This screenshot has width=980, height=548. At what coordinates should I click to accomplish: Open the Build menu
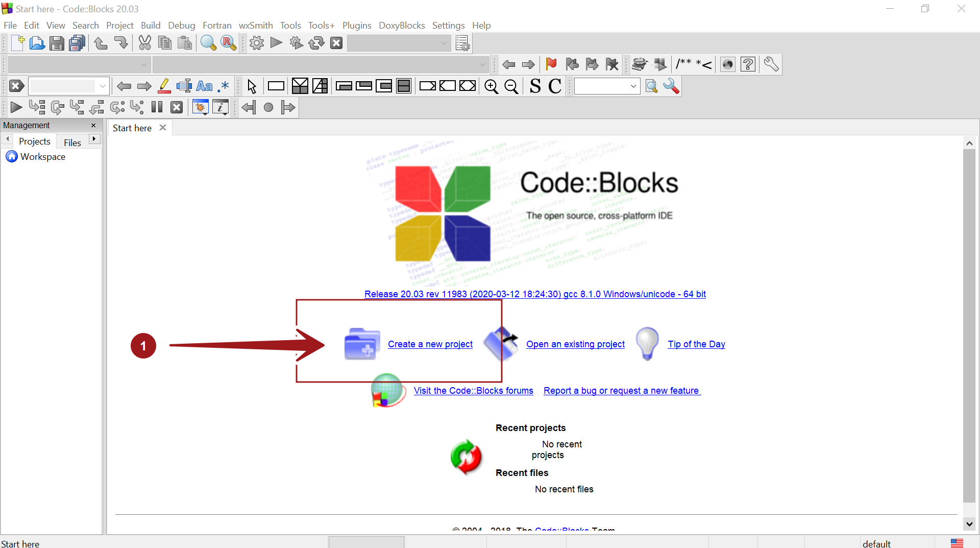[x=151, y=25]
